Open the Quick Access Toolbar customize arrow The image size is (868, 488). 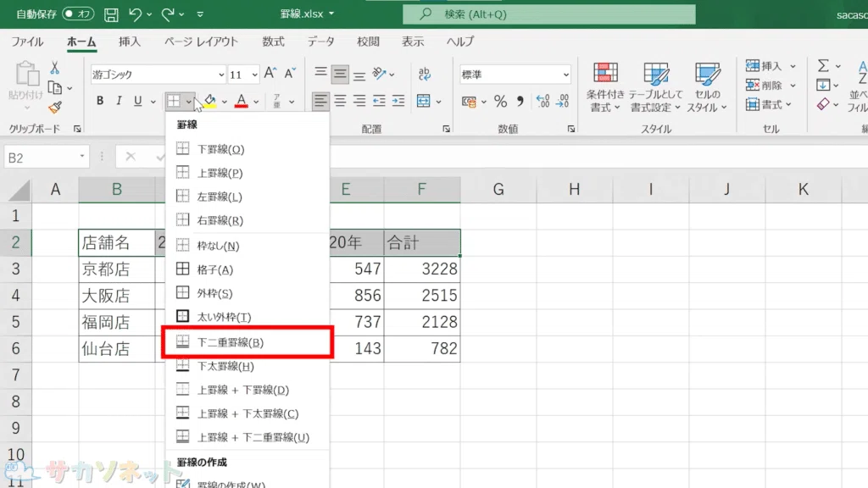pyautogui.click(x=200, y=14)
